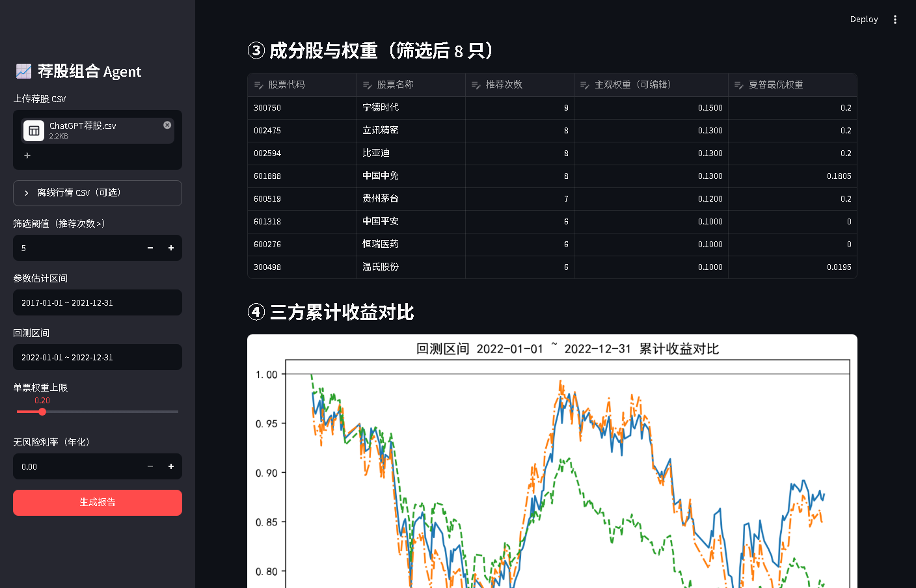Screen dimensions: 916x588
Task: Click 推荐次数 9 in the 宁德时代 row
Action: [520, 108]
